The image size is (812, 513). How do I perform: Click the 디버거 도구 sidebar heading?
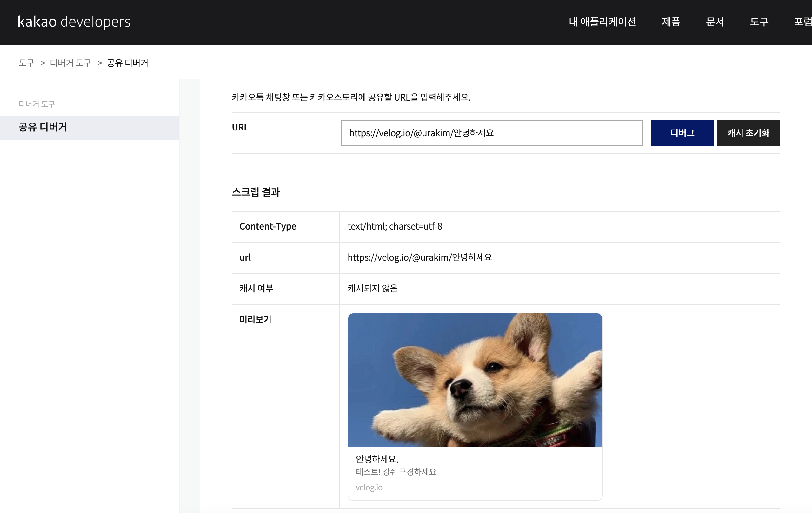37,104
